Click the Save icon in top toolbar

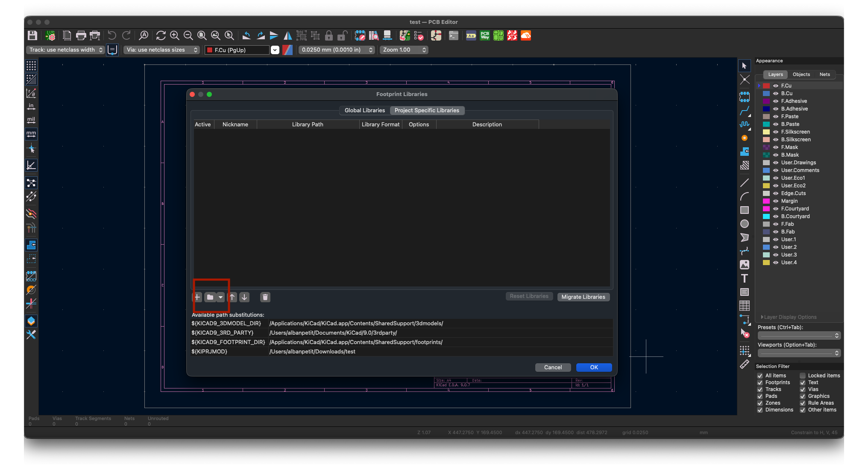pyautogui.click(x=32, y=35)
